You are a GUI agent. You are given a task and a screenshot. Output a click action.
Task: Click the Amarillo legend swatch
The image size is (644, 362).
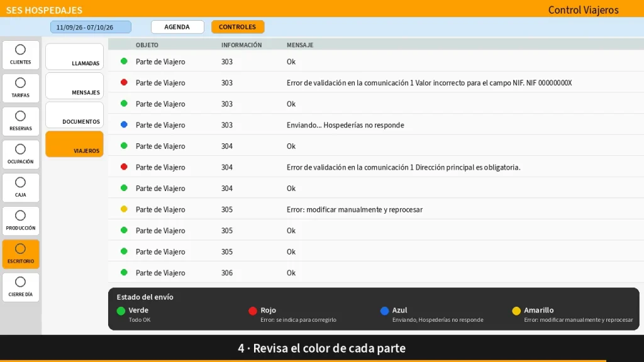click(x=516, y=311)
